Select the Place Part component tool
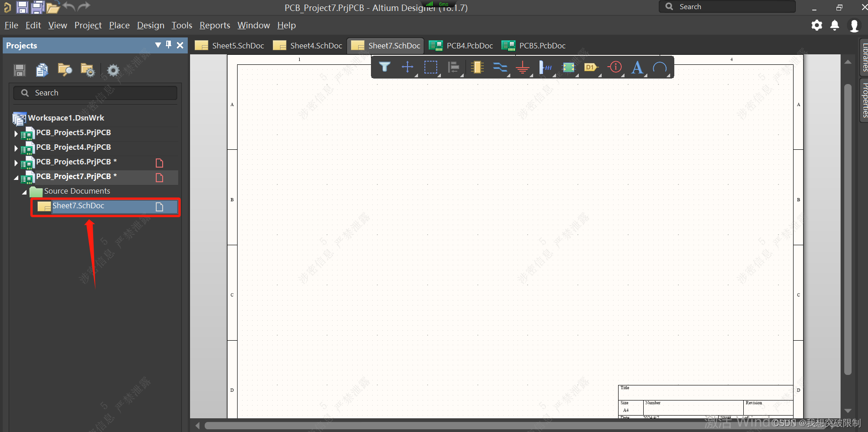868x432 pixels. click(x=477, y=67)
